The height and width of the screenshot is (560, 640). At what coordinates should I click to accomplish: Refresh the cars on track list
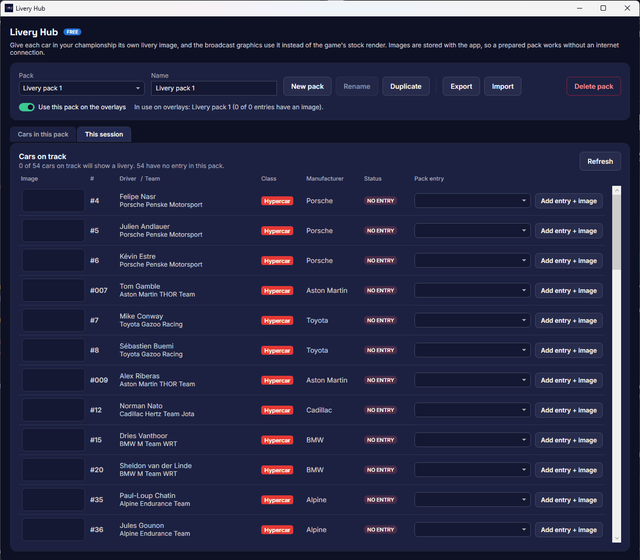click(x=600, y=161)
